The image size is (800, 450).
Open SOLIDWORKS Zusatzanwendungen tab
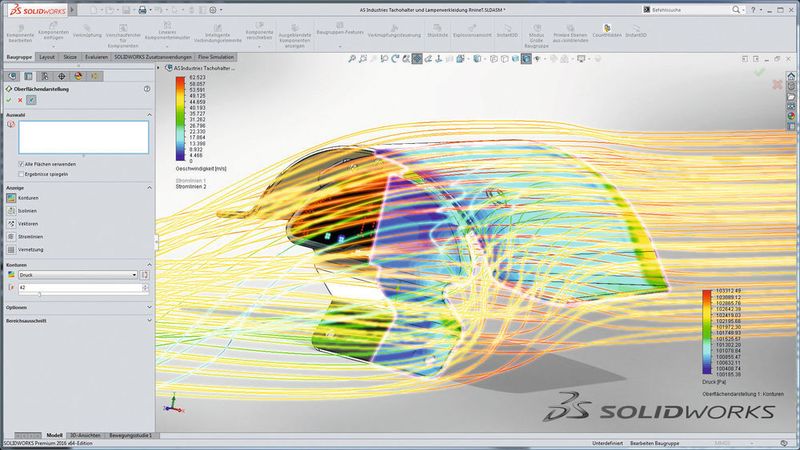pos(153,57)
